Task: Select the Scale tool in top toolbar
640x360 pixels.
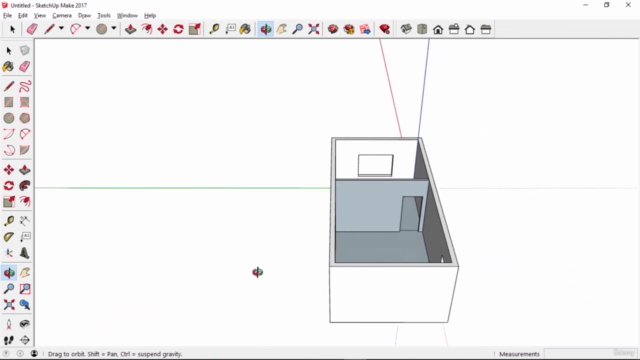Action: [x=195, y=29]
